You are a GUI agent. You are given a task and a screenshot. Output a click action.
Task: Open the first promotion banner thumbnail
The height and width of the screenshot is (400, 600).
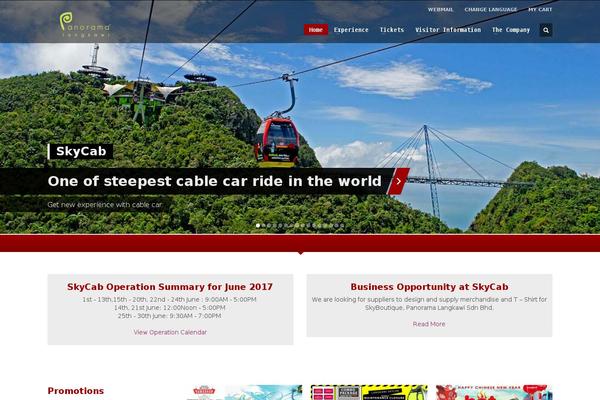(244, 392)
